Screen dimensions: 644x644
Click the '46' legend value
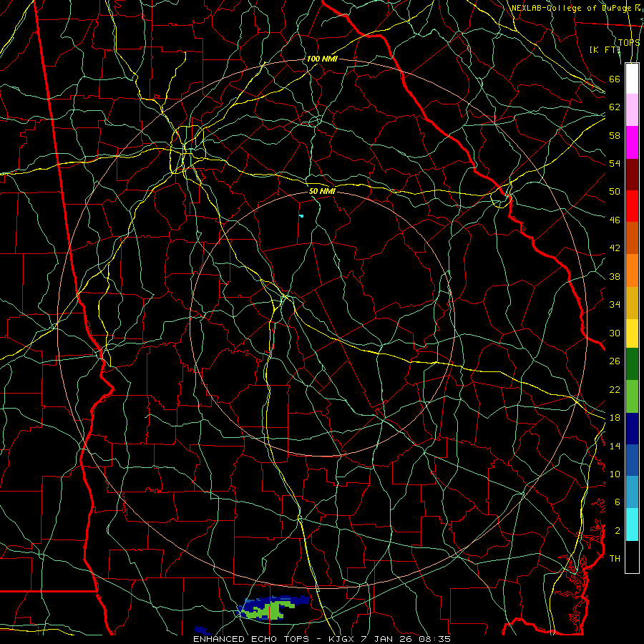(x=615, y=220)
